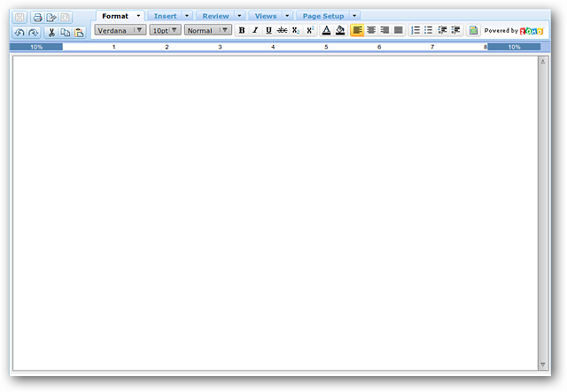
Task: Switch to the Review tab
Action: (215, 16)
